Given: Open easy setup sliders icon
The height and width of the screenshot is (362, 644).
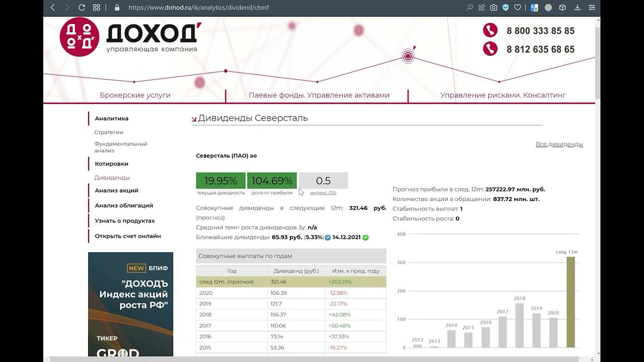Looking at the screenshot, I should point(592,8).
